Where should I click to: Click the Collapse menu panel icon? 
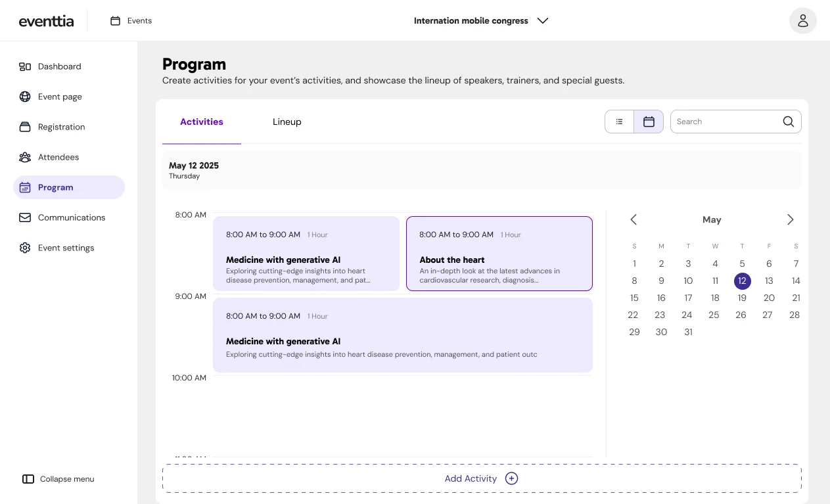(28, 479)
